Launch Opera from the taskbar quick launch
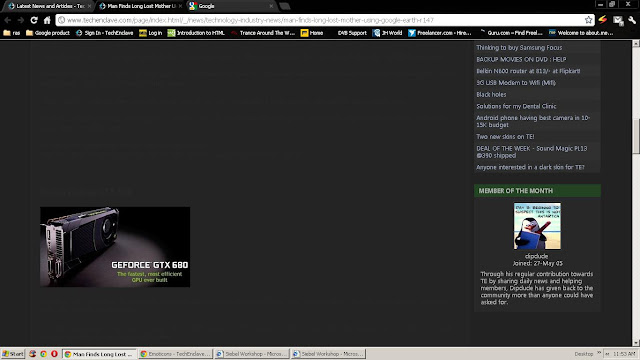This screenshot has height=360, width=640. click(54, 354)
